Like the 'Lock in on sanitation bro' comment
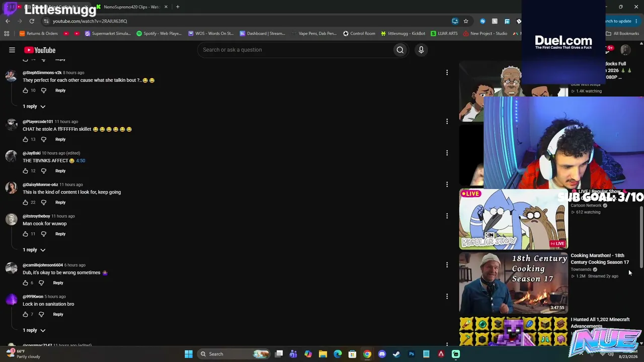Image resolution: width=644 pixels, height=362 pixels. pyautogui.click(x=25, y=314)
